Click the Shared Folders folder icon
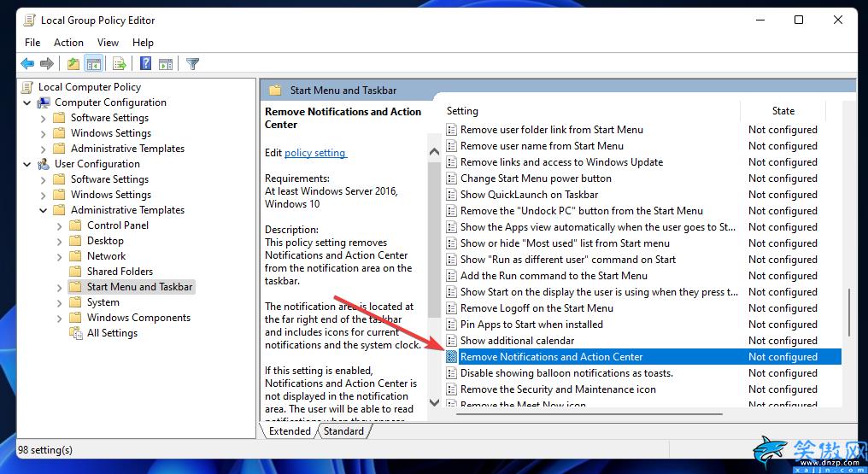Viewport: 868px width, 474px height. (x=75, y=271)
